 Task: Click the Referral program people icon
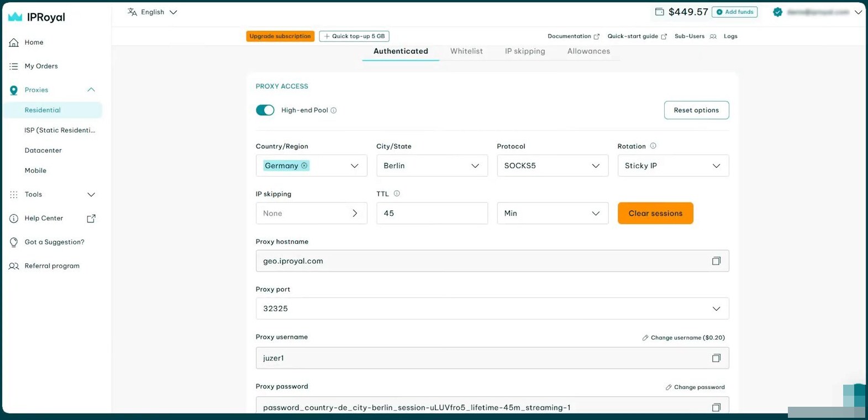(14, 266)
